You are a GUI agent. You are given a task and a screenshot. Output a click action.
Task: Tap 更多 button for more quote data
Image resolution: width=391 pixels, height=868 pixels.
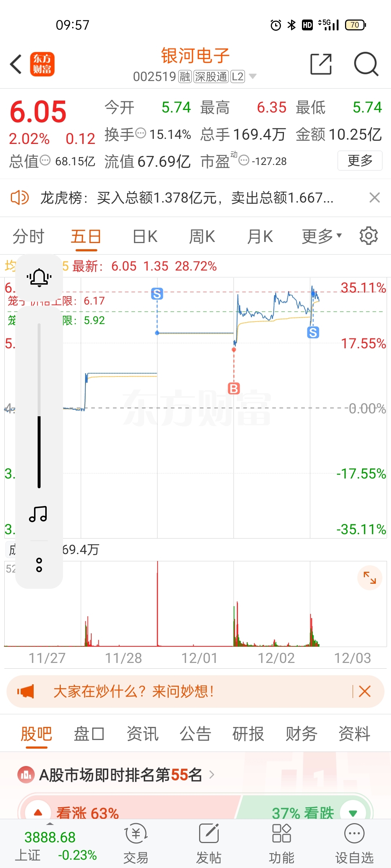360,161
